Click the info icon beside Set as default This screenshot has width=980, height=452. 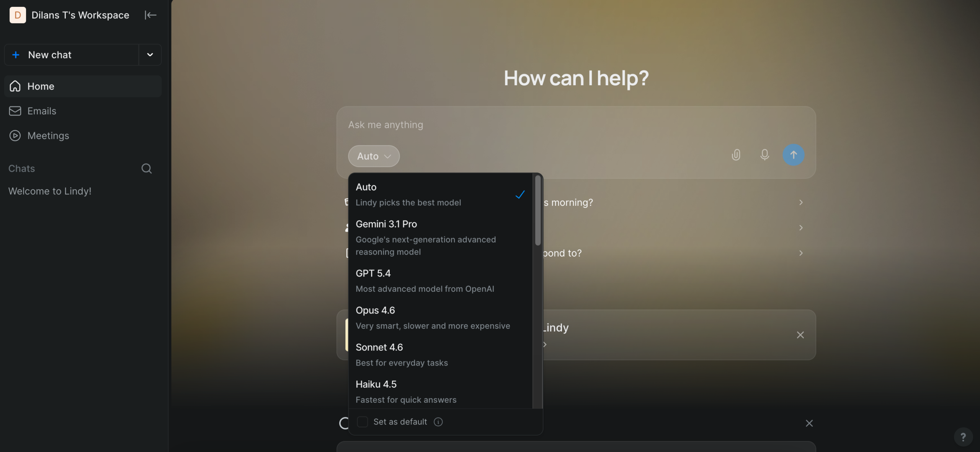438,422
